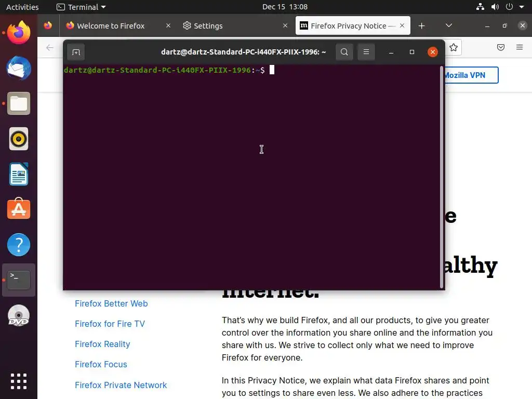Open Ubuntu Software store icon
The height and width of the screenshot is (399, 532).
coord(19,209)
